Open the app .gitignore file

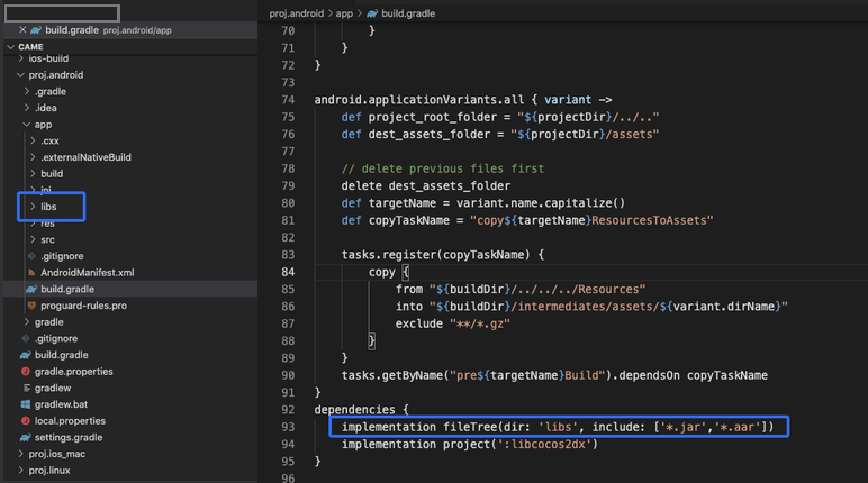(x=62, y=256)
